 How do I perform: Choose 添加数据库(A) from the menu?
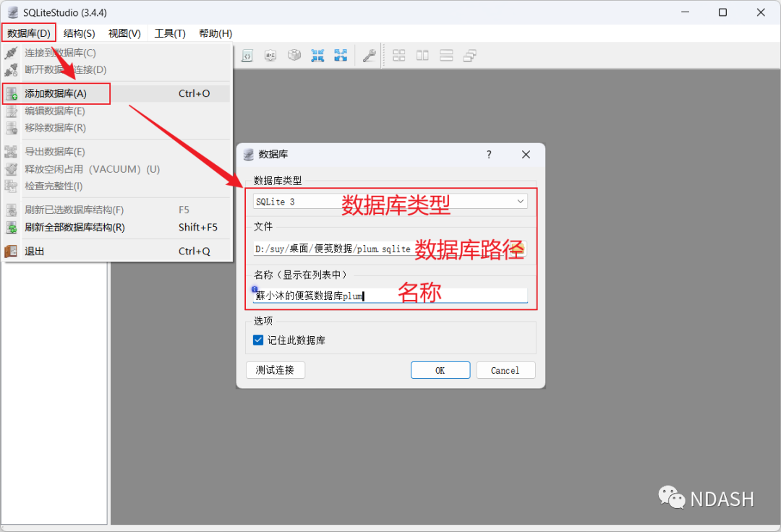tap(116, 93)
